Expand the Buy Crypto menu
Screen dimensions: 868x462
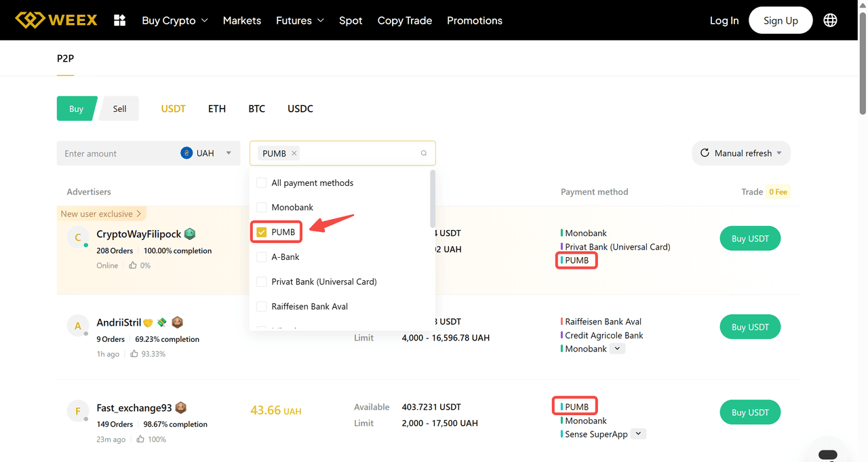[174, 20]
